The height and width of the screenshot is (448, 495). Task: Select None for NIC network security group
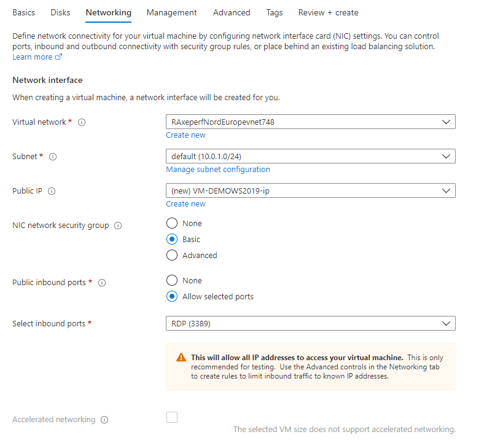click(x=172, y=224)
